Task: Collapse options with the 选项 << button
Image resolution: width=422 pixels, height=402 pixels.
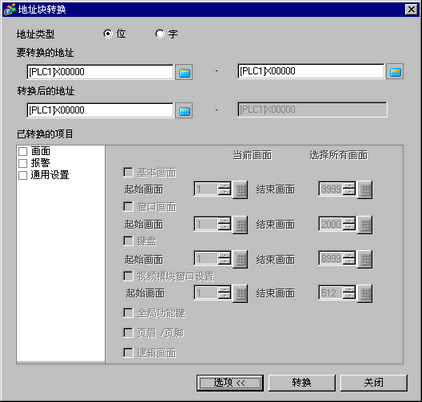Action: pyautogui.click(x=230, y=383)
